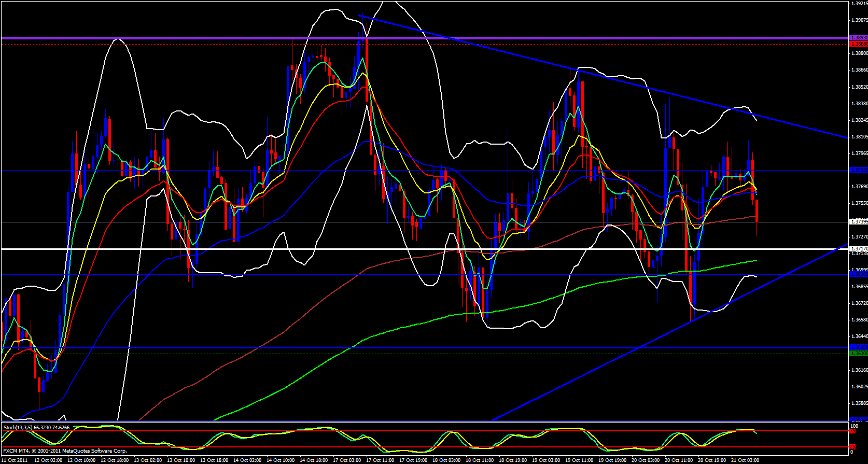
Task: Click the blue 1.36350 price label
Action: [x=858, y=347]
